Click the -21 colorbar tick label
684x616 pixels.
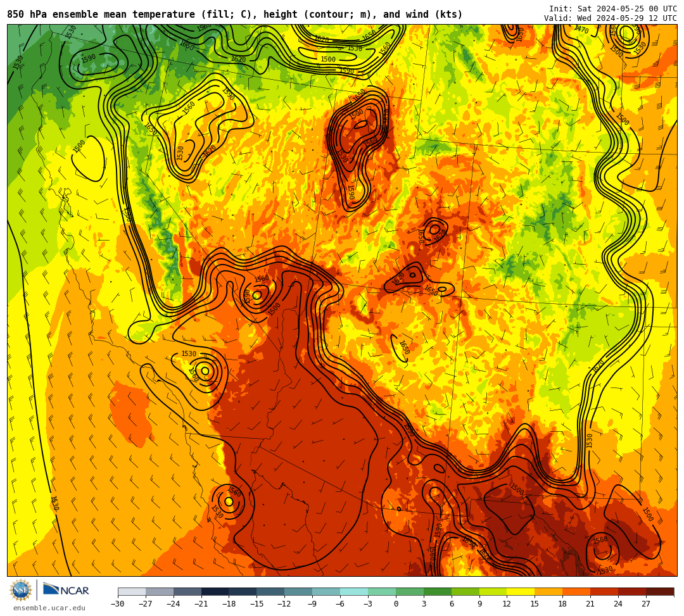click(201, 604)
